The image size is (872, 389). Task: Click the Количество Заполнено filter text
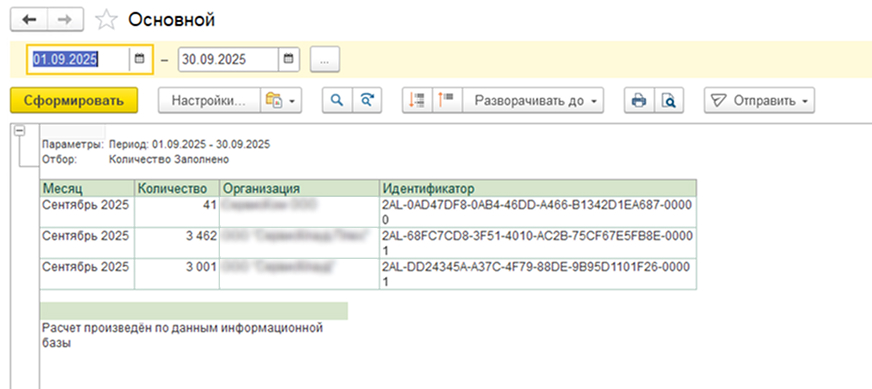click(x=169, y=160)
